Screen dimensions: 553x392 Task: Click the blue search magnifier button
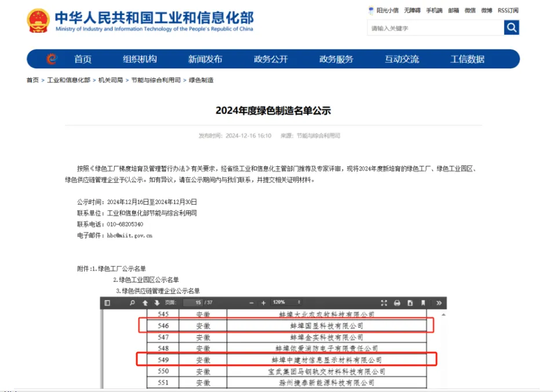click(511, 28)
